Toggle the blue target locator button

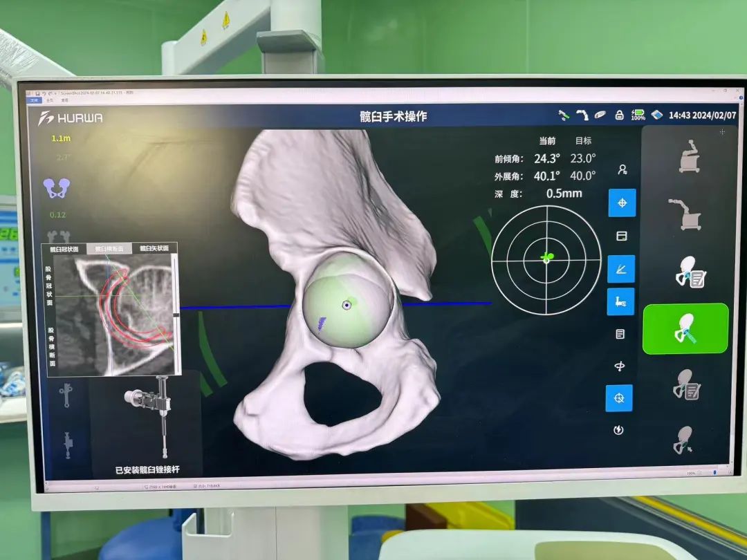(x=619, y=398)
